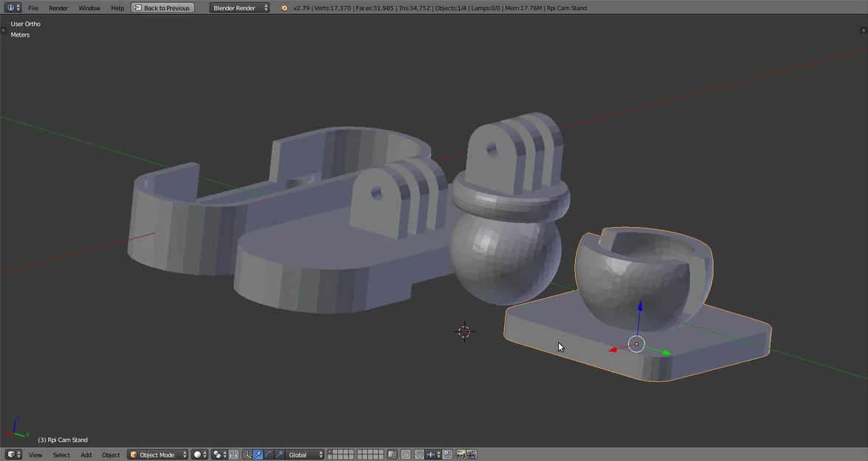868x461 pixels.
Task: Click the 'Verts:17,370' statistic in header
Action: tap(332, 8)
